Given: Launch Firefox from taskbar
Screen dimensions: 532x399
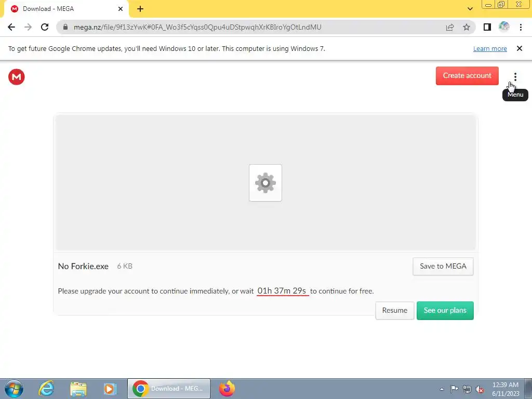Looking at the screenshot, I should coord(227,389).
